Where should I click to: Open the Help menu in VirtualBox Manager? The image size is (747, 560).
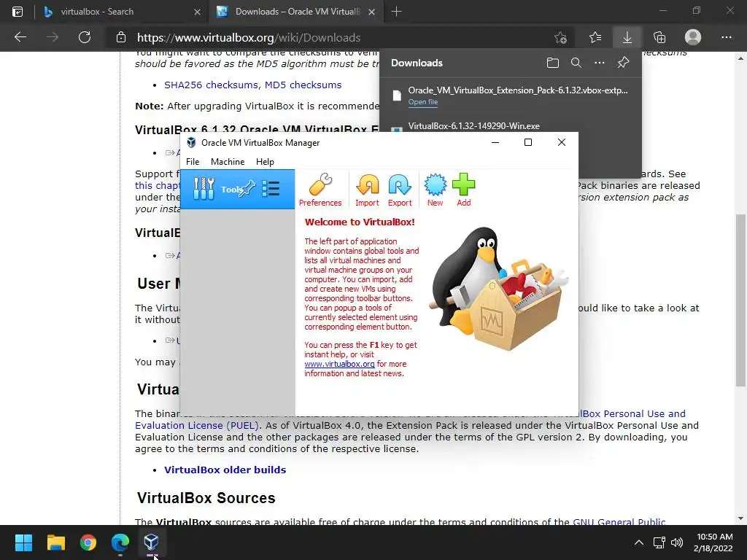[x=265, y=162]
